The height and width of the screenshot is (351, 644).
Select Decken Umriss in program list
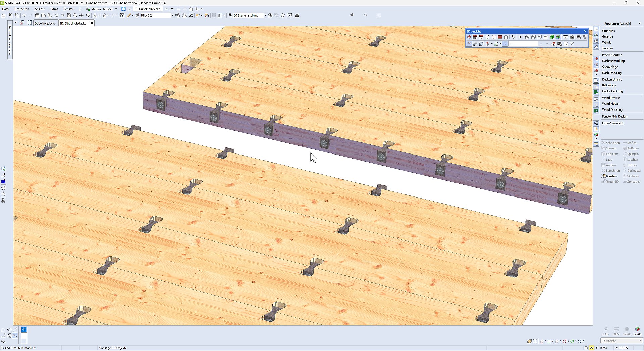click(x=612, y=80)
